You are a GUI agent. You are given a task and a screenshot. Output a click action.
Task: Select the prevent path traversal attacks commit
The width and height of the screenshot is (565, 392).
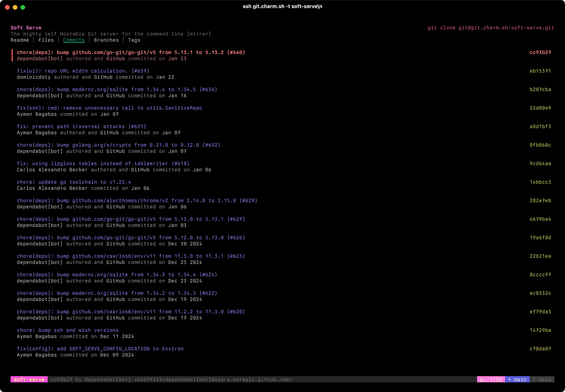(x=81, y=127)
